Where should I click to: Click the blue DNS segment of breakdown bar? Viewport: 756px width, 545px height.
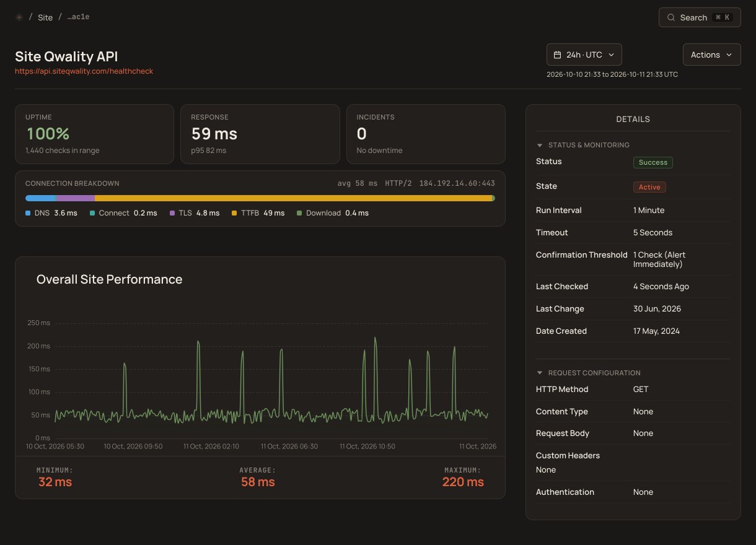pos(40,198)
